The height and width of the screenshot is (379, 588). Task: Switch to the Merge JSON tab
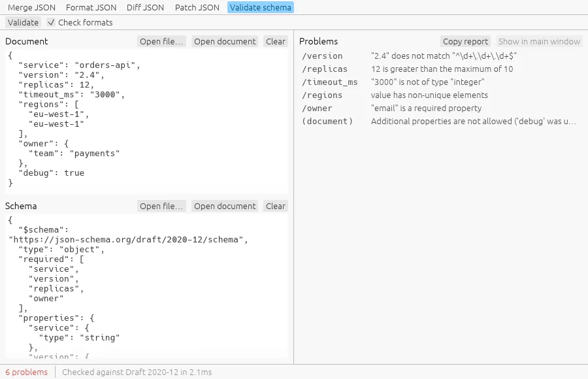point(31,7)
